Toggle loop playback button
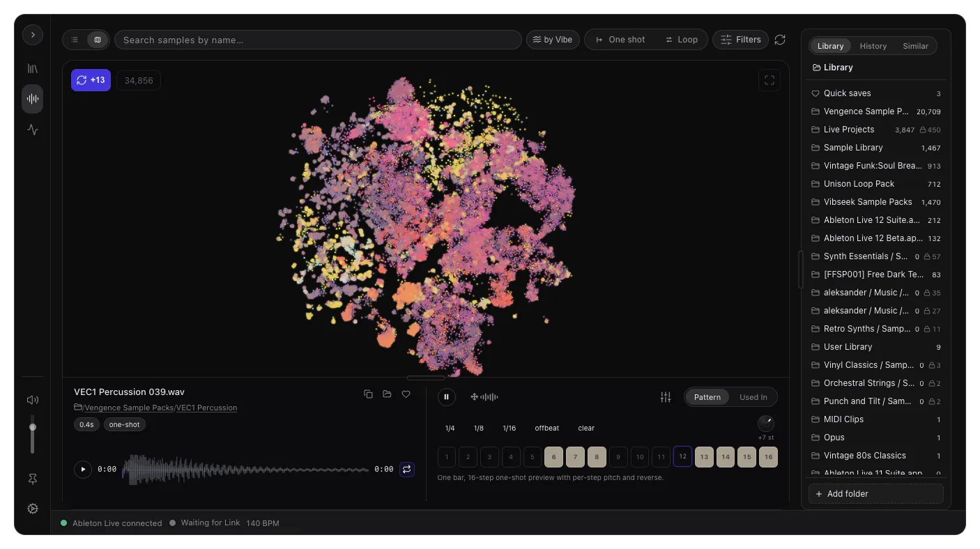The image size is (980, 549). point(407,469)
